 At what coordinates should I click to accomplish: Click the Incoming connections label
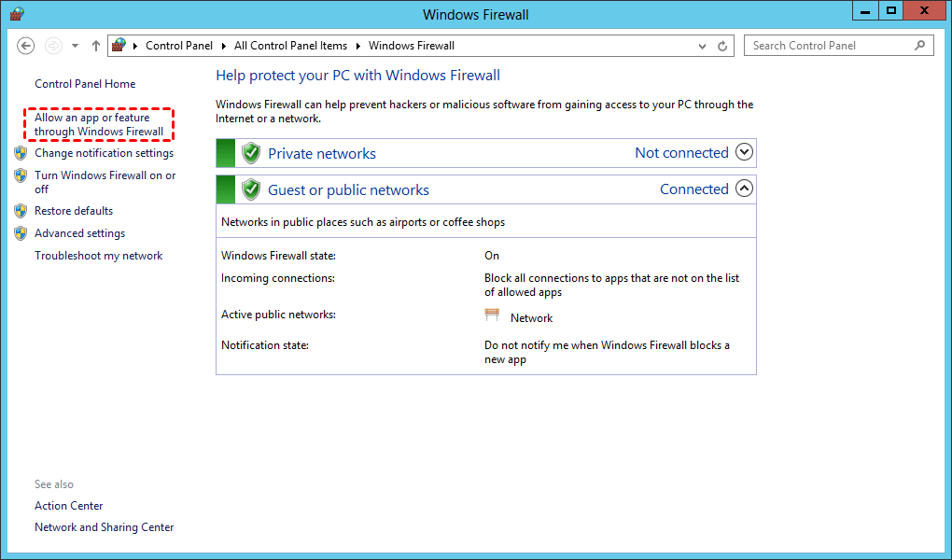(x=277, y=278)
